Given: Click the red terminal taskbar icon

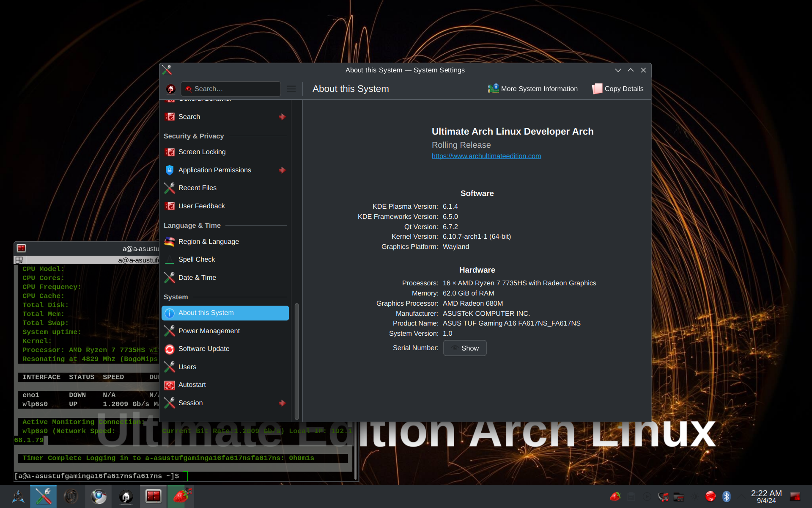Looking at the screenshot, I should click(x=153, y=496).
